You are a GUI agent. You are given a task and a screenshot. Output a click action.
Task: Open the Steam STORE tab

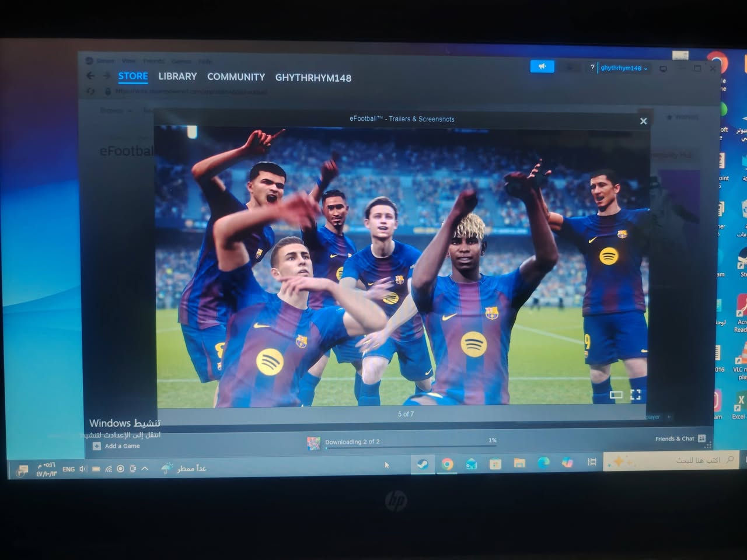click(x=133, y=76)
